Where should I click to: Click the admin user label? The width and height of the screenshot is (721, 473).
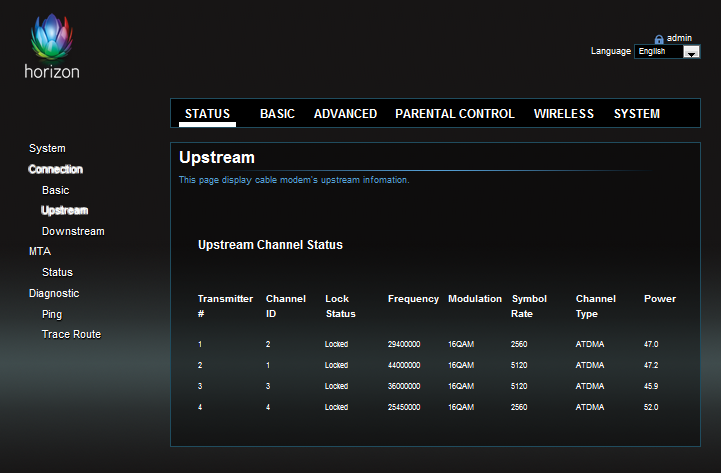pyautogui.click(x=679, y=38)
